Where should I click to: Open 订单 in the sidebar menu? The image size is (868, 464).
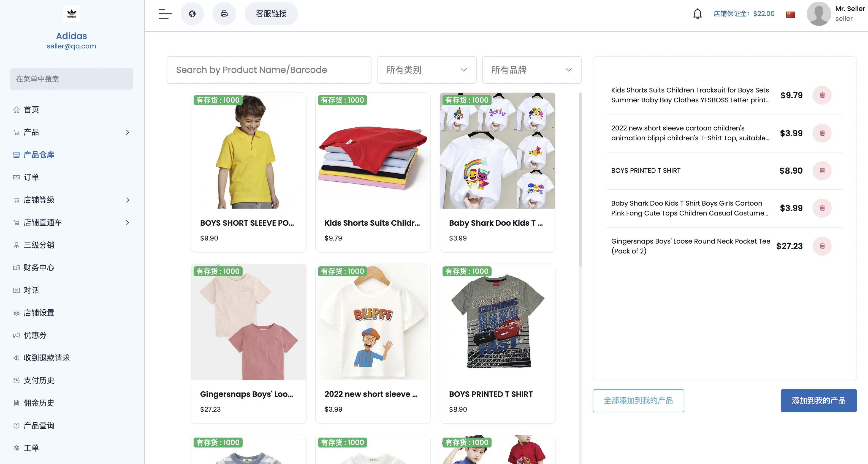coord(31,178)
